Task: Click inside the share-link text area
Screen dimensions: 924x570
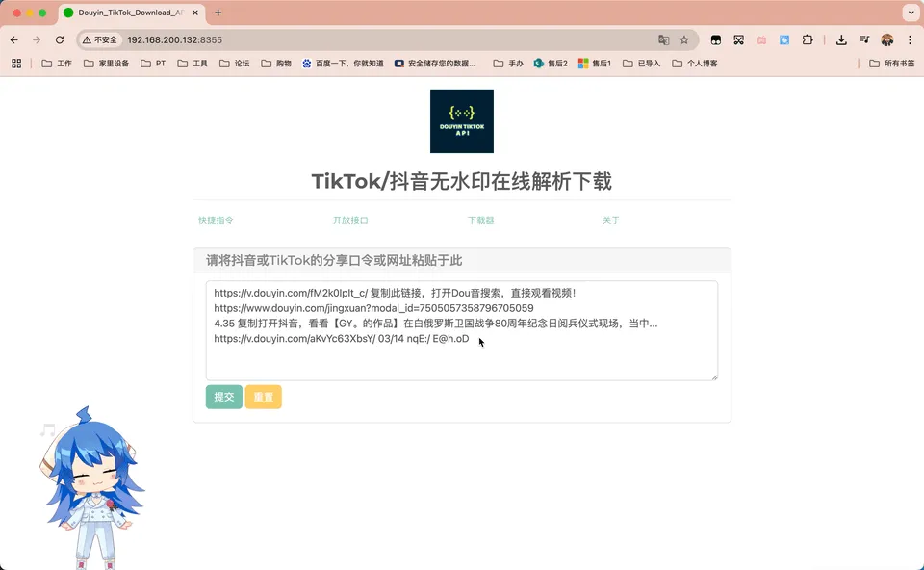Action: [462, 358]
